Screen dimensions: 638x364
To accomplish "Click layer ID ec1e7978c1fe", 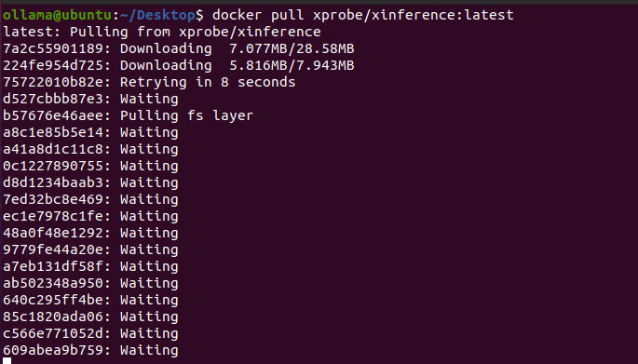I will [x=53, y=216].
